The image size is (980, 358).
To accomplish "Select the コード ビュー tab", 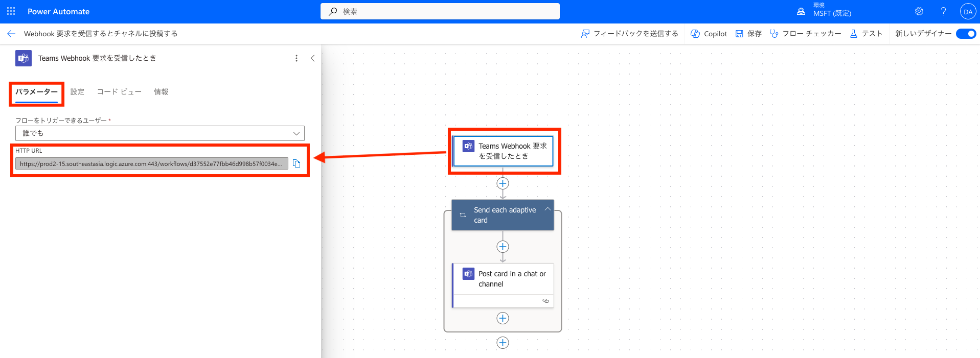I will coord(119,92).
